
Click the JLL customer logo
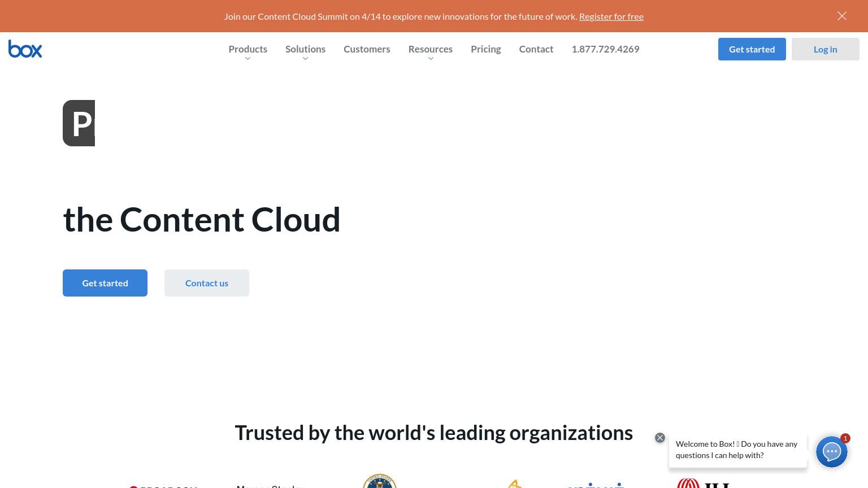(704, 483)
